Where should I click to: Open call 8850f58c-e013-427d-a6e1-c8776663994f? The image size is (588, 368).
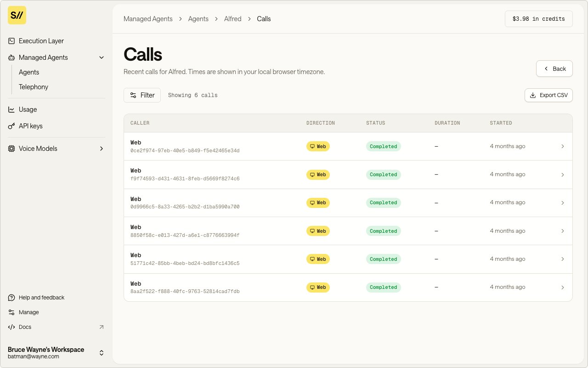tap(348, 231)
